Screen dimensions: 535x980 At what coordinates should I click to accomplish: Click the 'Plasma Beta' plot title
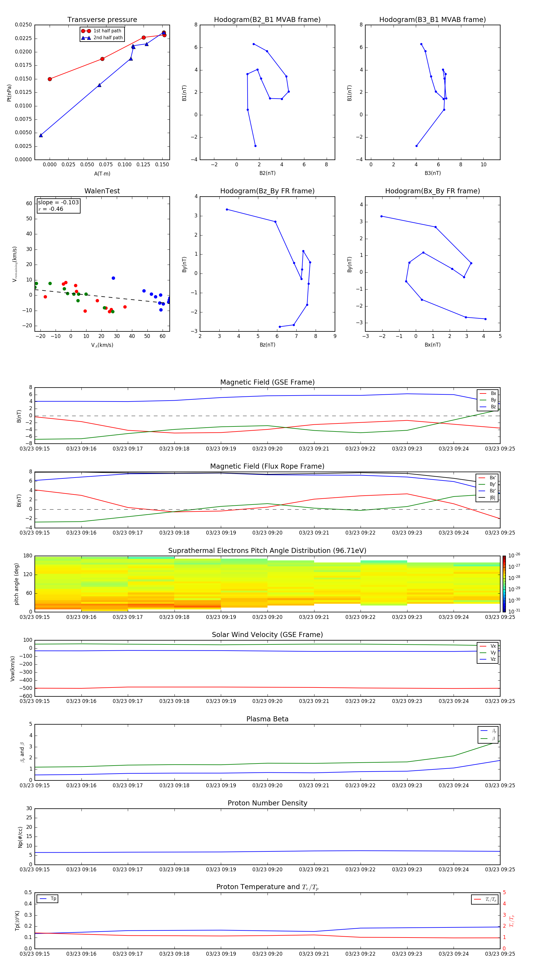click(x=267, y=719)
